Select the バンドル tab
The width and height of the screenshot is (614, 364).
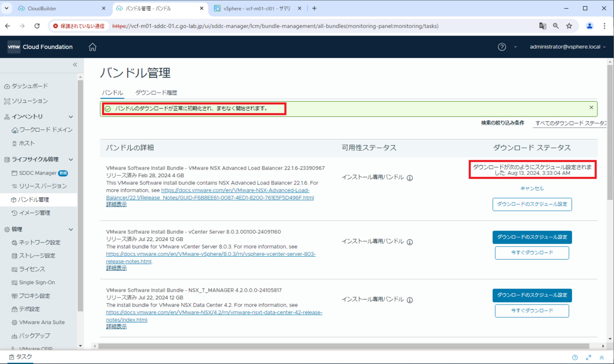(x=112, y=93)
